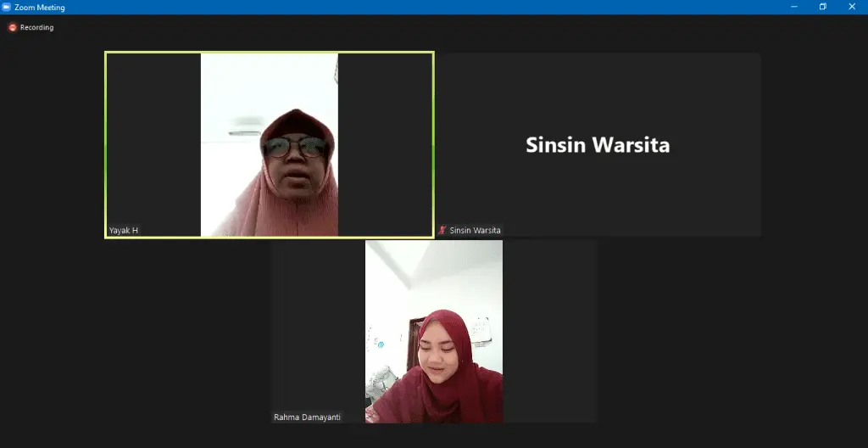Click the Zoom app icon in title bar

pos(7,7)
